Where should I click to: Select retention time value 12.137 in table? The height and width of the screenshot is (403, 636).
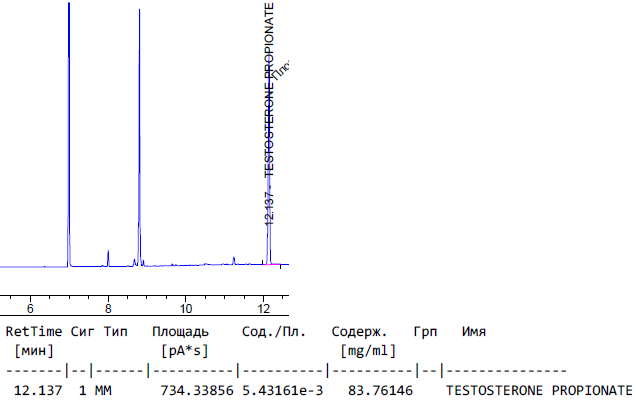click(x=38, y=389)
